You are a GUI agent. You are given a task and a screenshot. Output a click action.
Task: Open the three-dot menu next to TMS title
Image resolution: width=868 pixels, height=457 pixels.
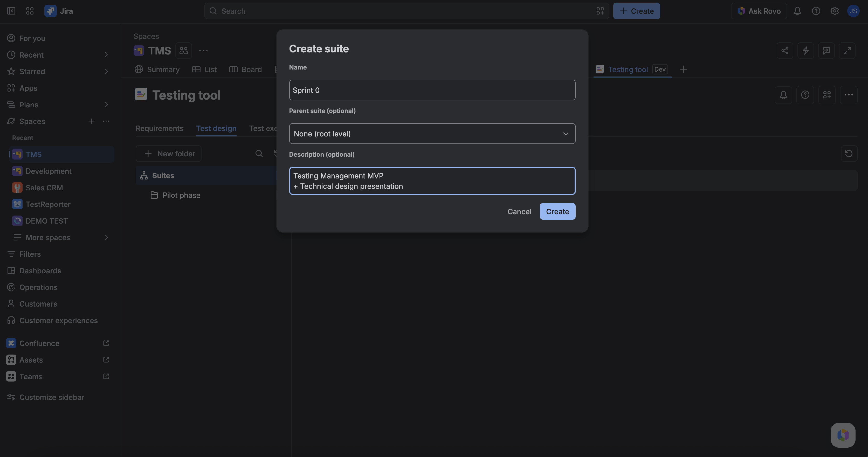(x=203, y=51)
